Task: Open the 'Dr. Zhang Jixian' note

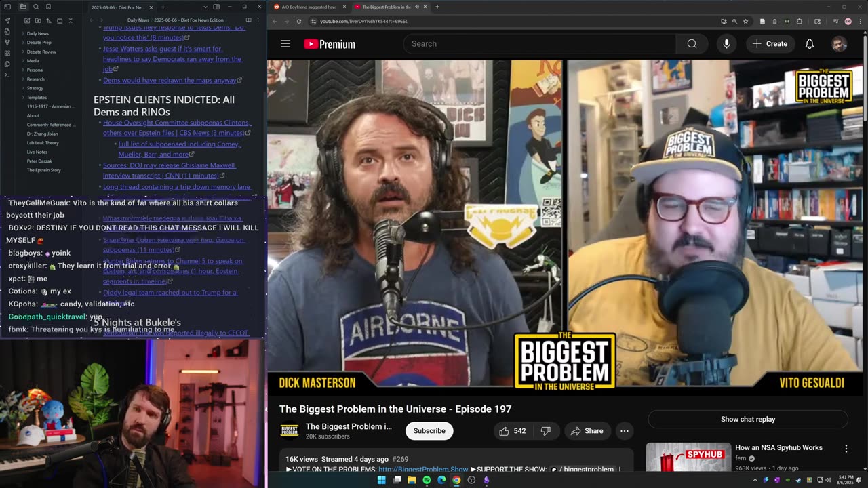Action: click(42, 134)
